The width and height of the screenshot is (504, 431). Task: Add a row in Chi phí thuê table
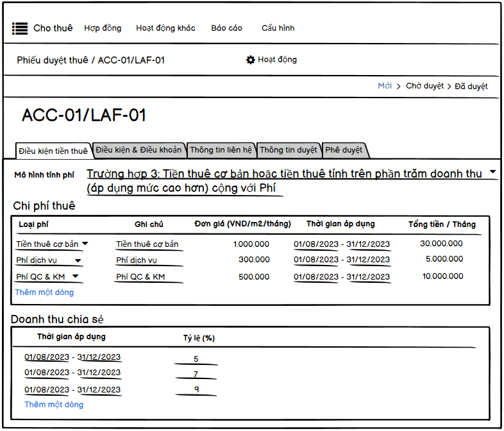click(x=44, y=292)
